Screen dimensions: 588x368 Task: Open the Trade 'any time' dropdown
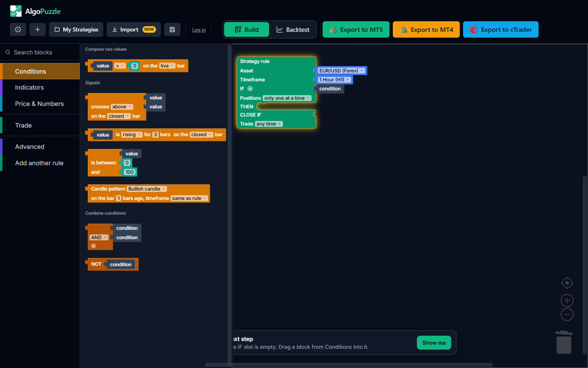(269, 124)
